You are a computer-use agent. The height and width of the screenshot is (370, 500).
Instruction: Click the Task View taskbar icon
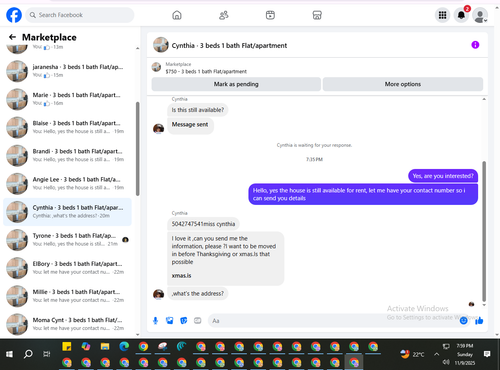(x=47, y=354)
